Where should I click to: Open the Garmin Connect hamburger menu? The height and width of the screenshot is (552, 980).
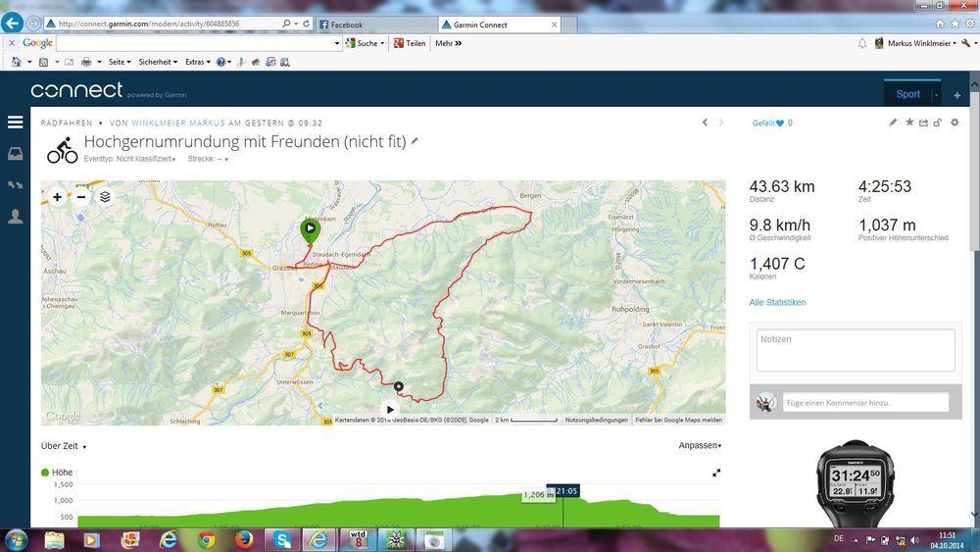pyautogui.click(x=15, y=123)
